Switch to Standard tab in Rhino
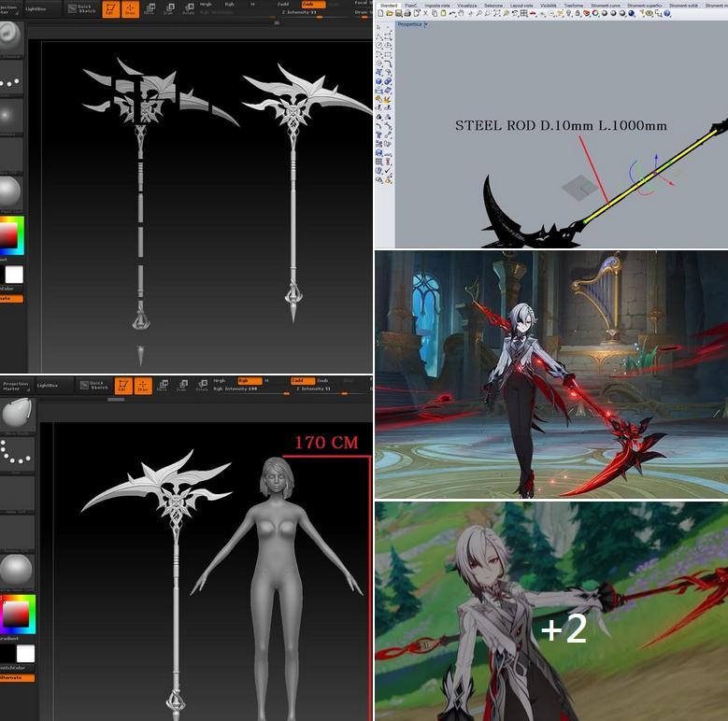Viewport: 728px width, 721px height. (389, 5)
